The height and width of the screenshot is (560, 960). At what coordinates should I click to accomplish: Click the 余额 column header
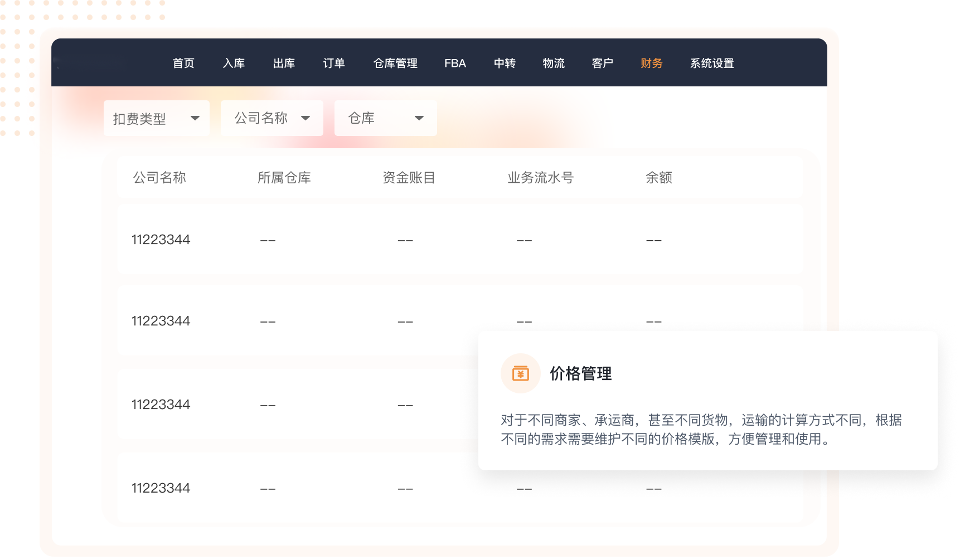pyautogui.click(x=658, y=178)
